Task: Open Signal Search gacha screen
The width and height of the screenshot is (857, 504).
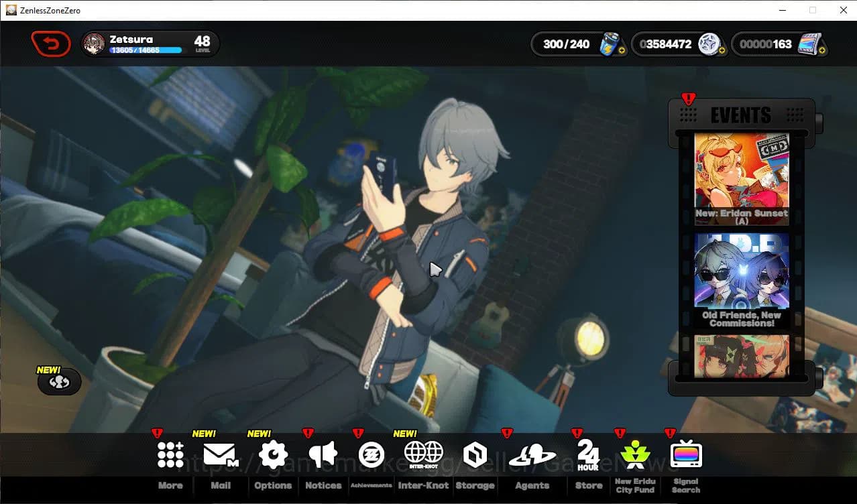Action: click(685, 454)
